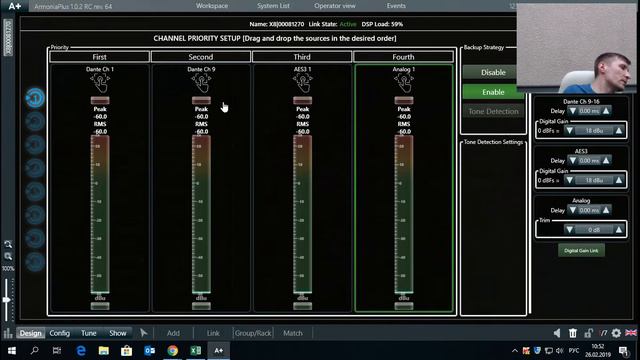The width and height of the screenshot is (640, 360).
Task: Adjust the vertical zoom slider at left
Action: click(7, 300)
